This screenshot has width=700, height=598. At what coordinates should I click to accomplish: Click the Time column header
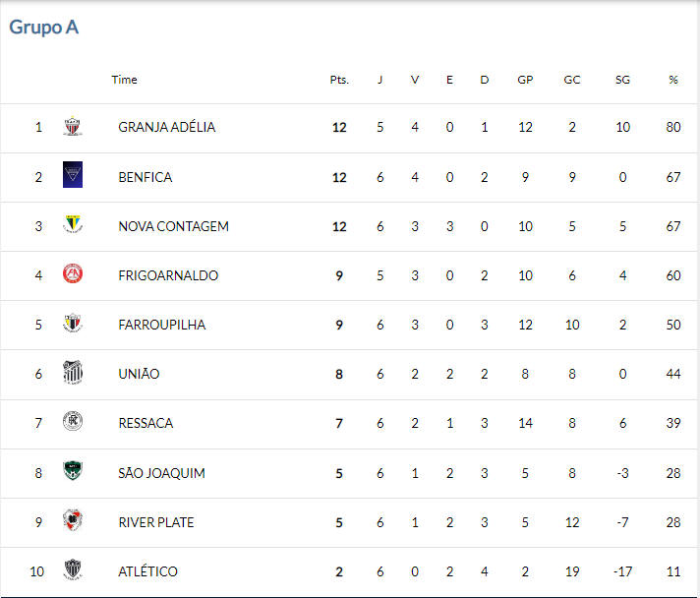124,80
